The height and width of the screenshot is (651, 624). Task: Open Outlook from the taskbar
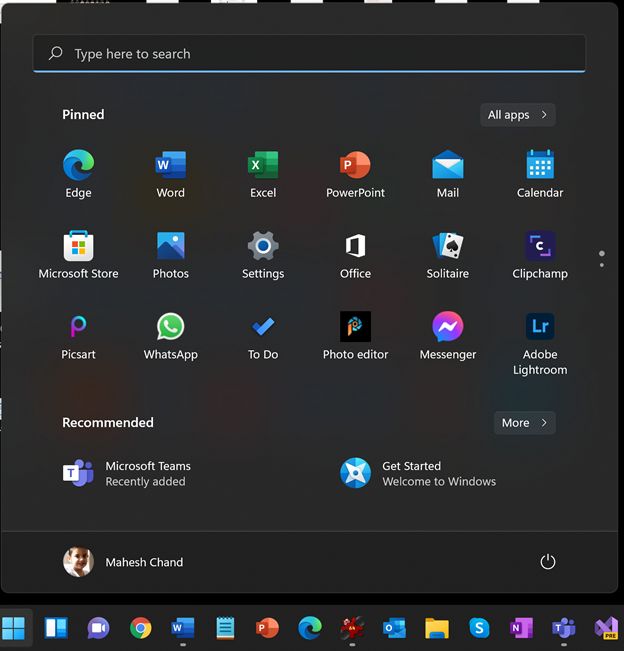tap(394, 627)
